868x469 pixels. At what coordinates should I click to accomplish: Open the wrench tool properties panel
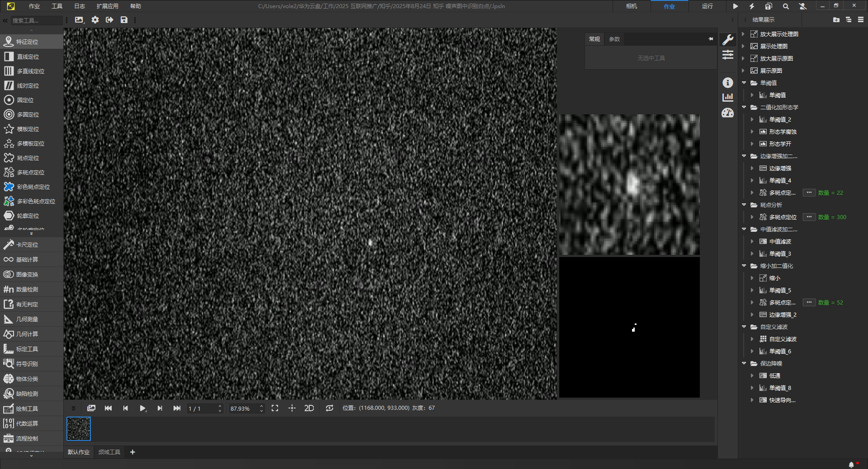727,40
